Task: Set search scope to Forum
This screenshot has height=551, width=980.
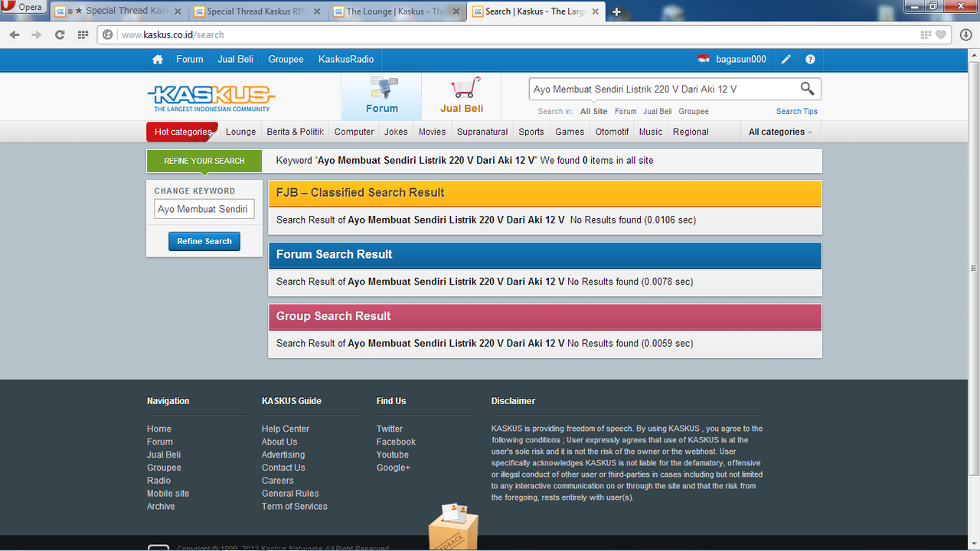Action: tap(626, 112)
